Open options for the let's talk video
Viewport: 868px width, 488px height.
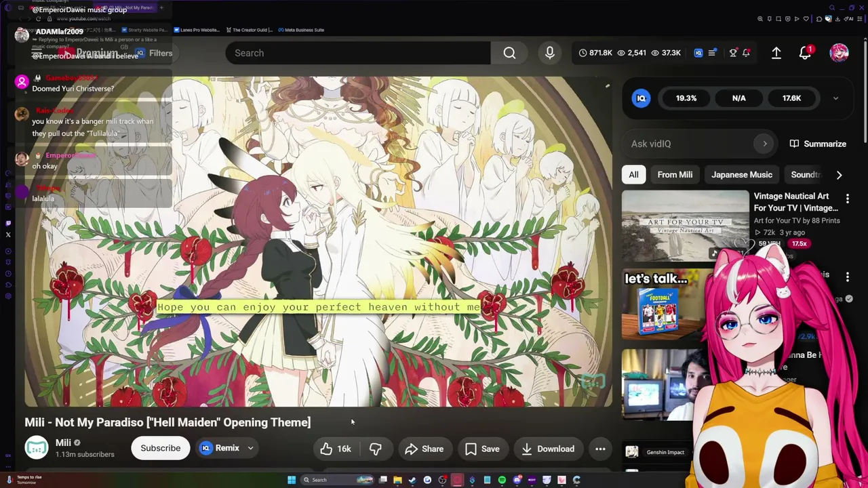847,277
